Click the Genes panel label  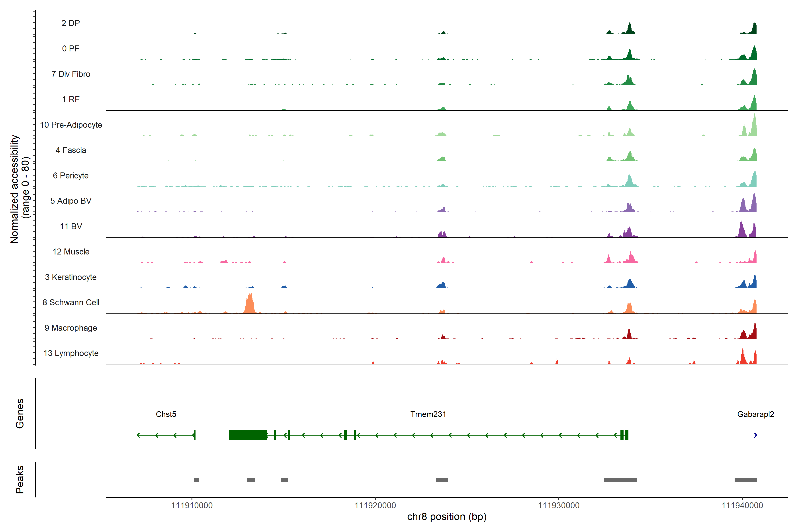click(20, 414)
